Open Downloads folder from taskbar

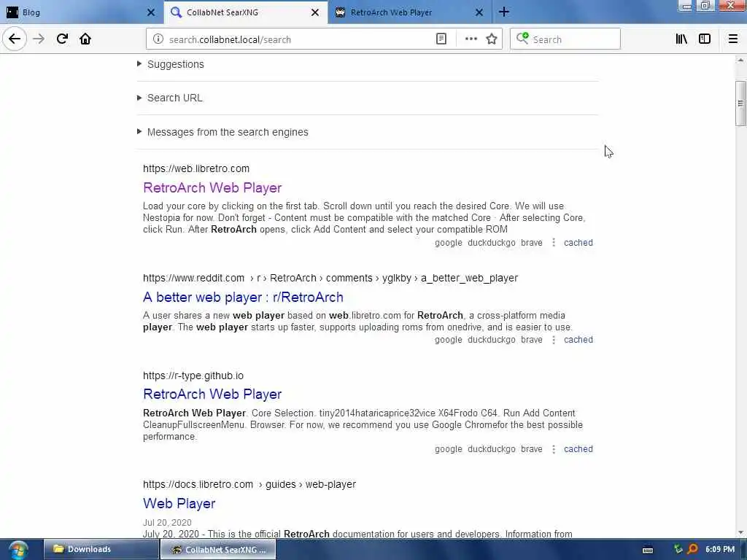click(x=101, y=550)
